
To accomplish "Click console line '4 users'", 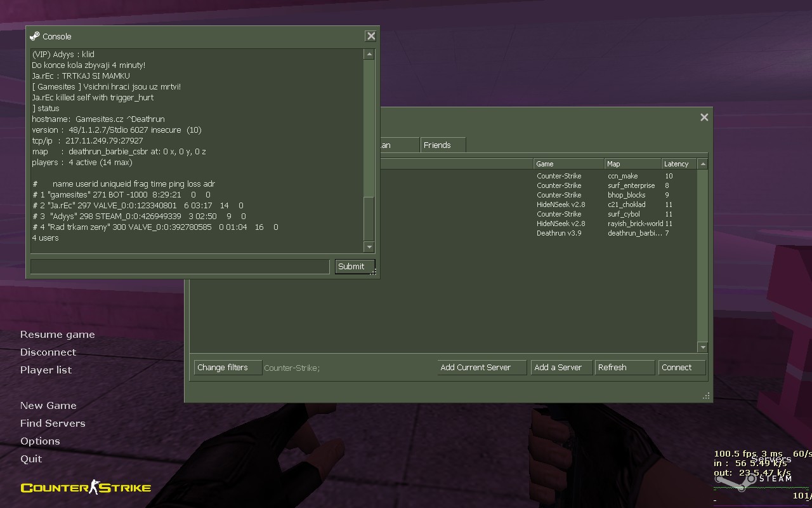I will click(45, 237).
